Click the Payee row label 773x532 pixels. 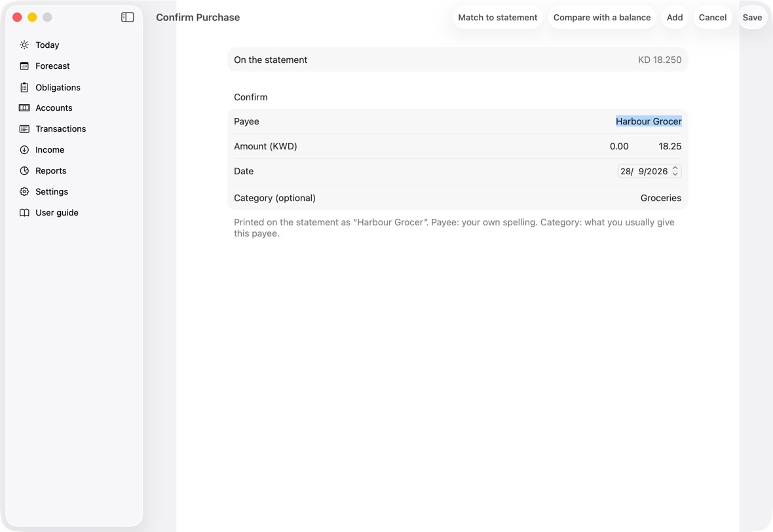tap(246, 121)
